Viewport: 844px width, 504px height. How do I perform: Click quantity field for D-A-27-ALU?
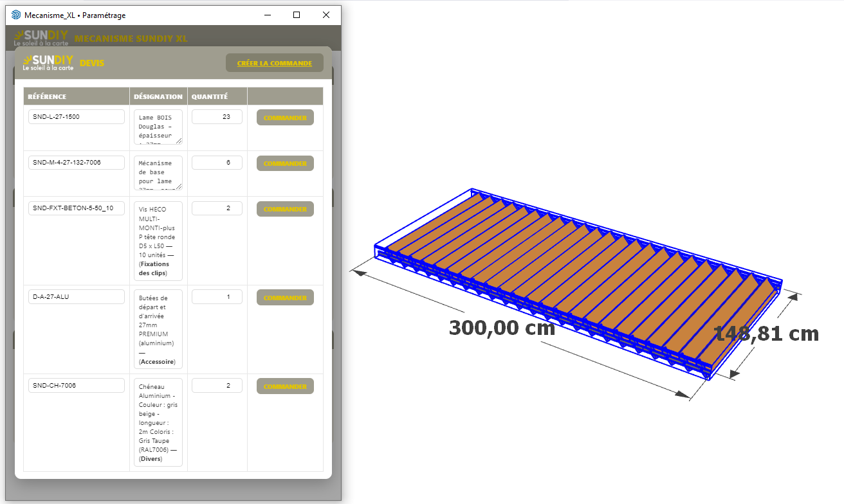[217, 297]
